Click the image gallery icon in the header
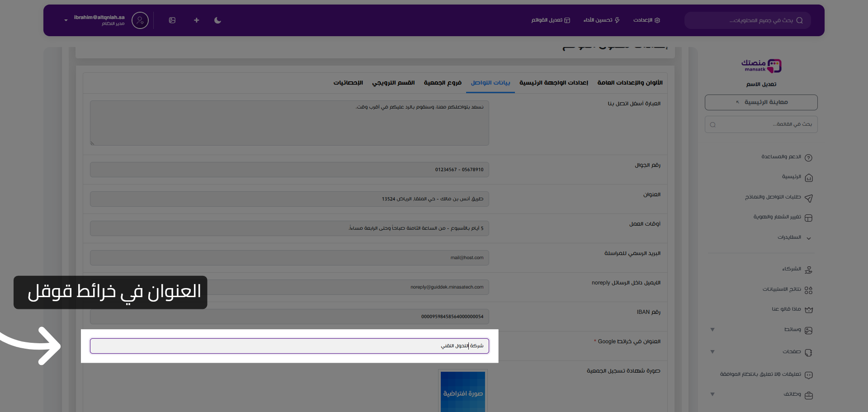This screenshot has height=412, width=868. [172, 20]
